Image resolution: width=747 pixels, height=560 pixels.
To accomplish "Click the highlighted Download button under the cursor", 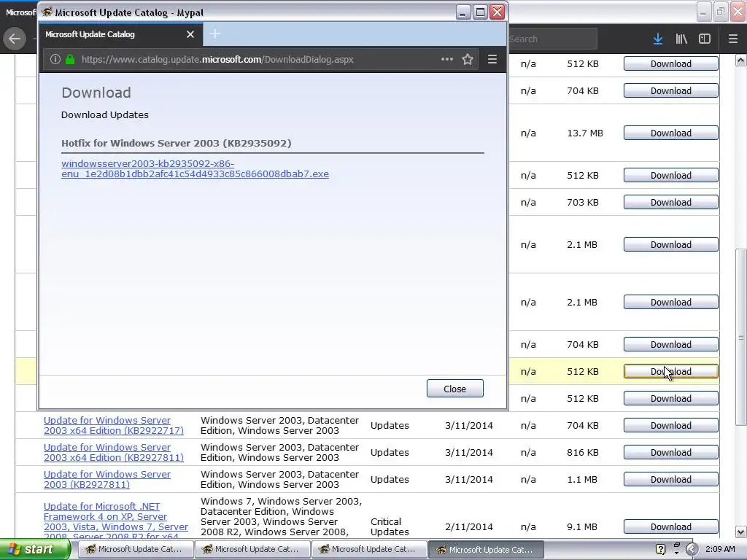I will (671, 371).
